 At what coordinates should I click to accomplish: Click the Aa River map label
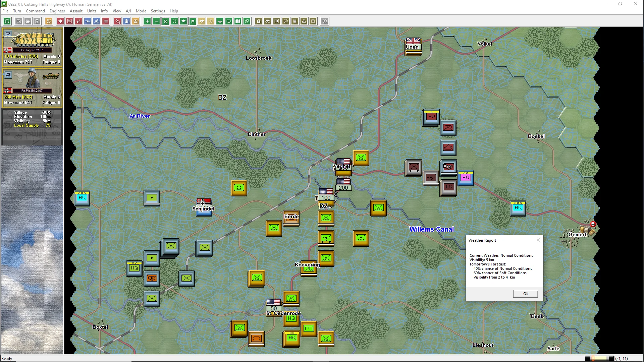tap(140, 116)
